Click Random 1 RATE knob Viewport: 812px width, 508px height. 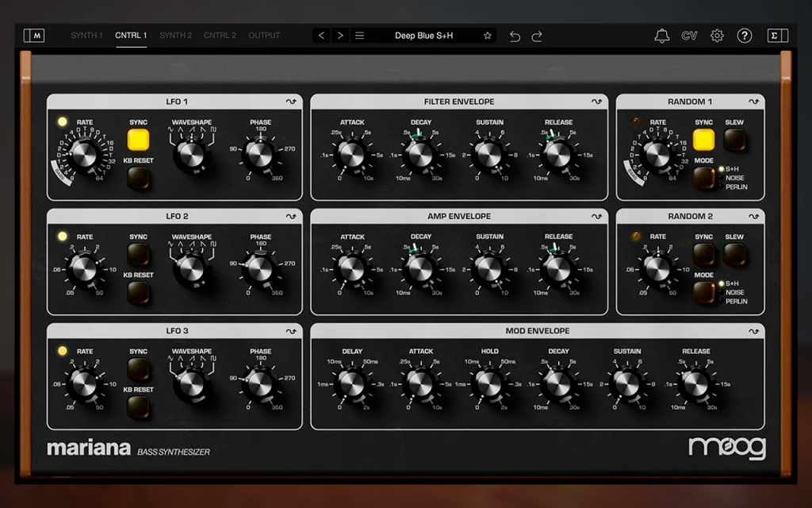tap(657, 154)
